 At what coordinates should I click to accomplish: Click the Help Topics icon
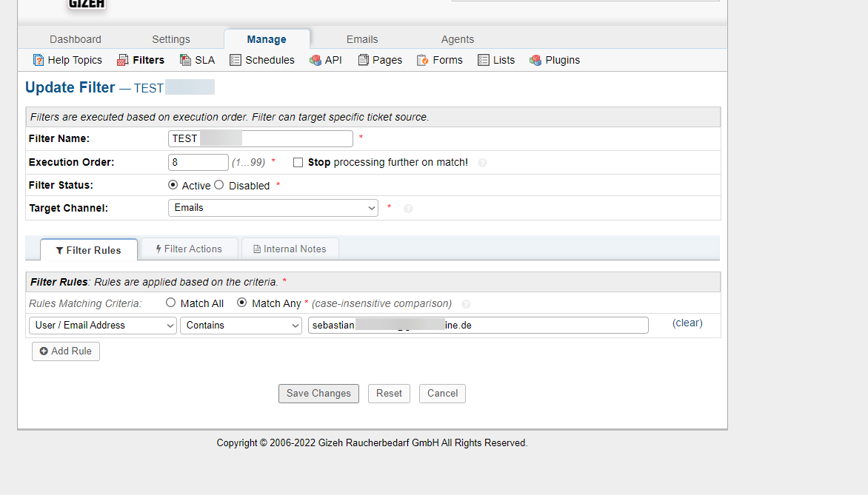pyautogui.click(x=39, y=60)
